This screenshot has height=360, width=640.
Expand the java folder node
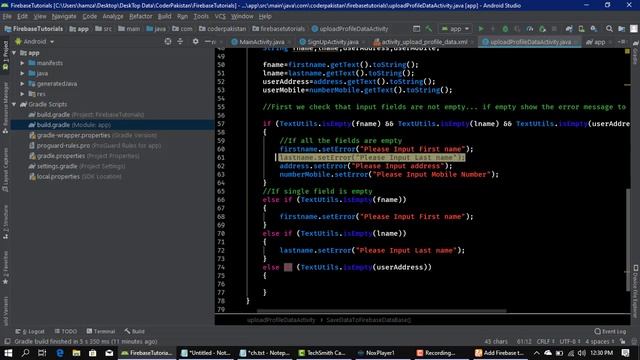coord(22,73)
